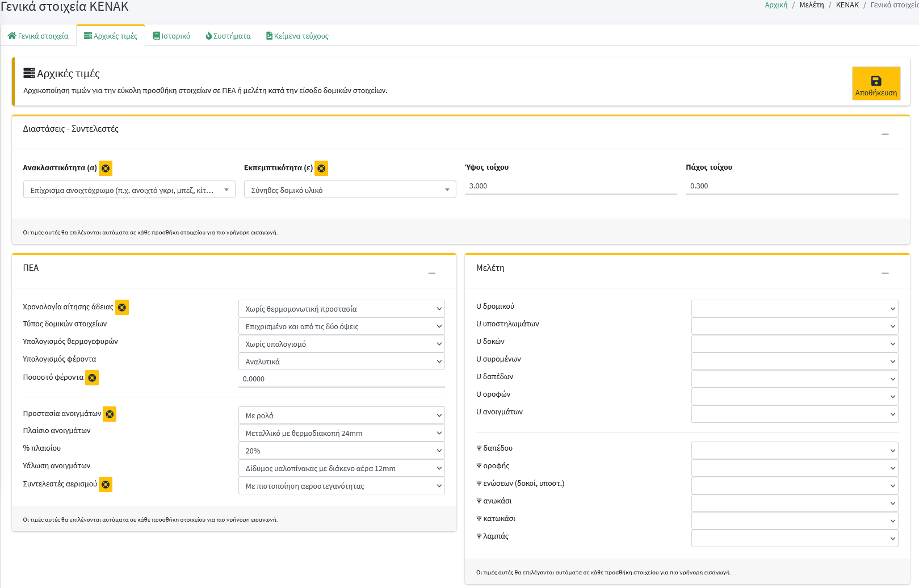919x588 pixels.
Task: Click the yellow icon beside Ανακλαστικότητα (α)
Action: pyautogui.click(x=106, y=168)
